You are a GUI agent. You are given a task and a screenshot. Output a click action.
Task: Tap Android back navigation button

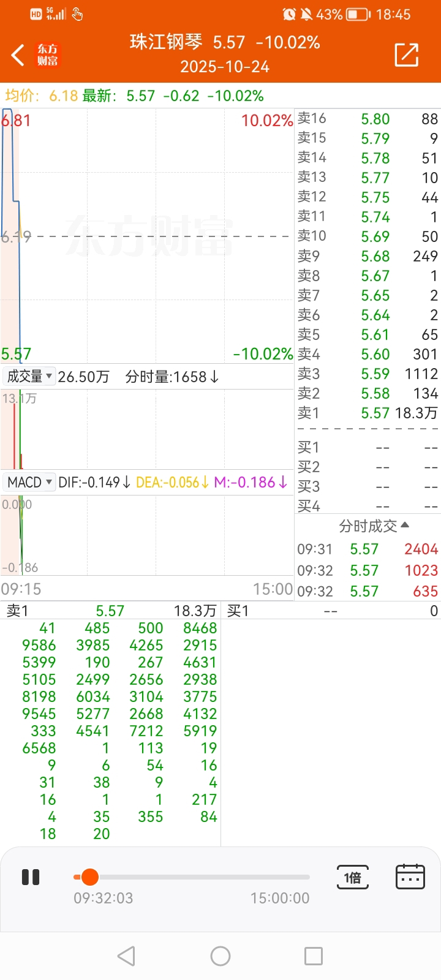tap(126, 956)
